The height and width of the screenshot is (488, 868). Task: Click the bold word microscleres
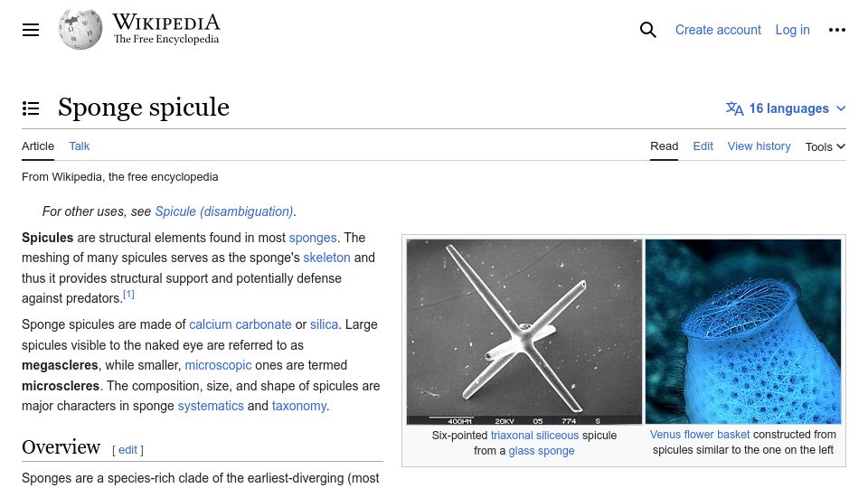point(61,386)
